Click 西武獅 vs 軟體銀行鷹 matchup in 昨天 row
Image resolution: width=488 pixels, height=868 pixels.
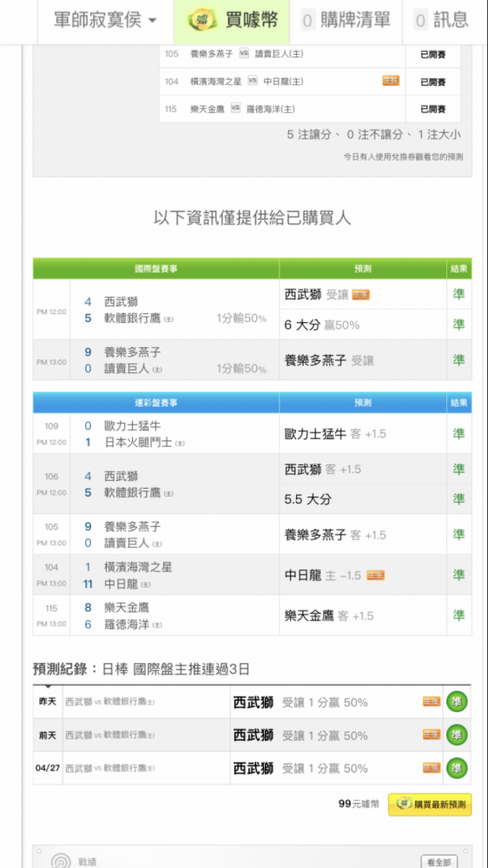pyautogui.click(x=110, y=702)
